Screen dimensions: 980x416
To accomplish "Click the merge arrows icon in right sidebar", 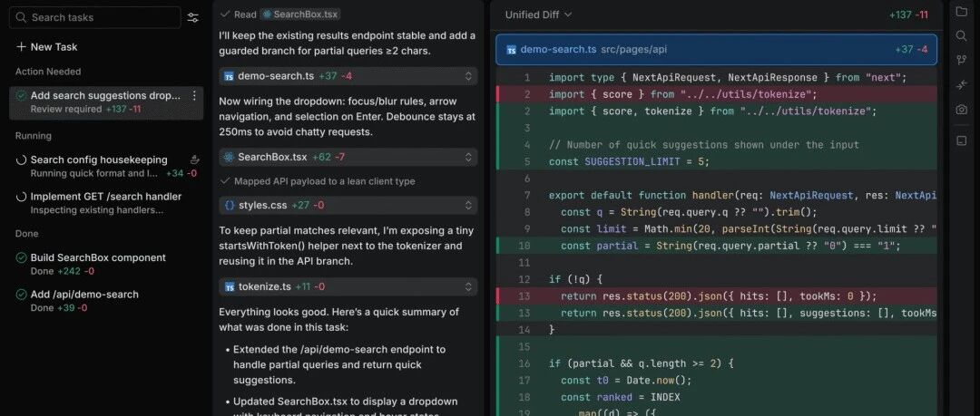I will (x=961, y=85).
